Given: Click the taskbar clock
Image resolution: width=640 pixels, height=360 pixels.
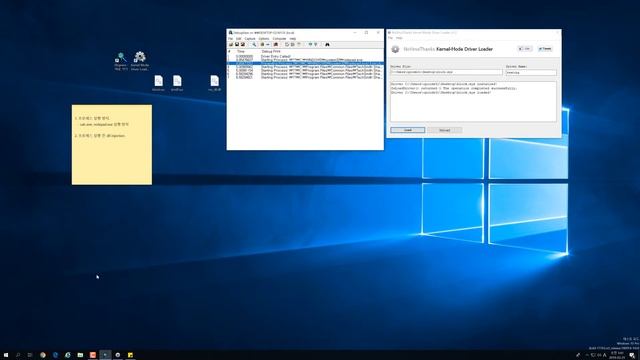Looking at the screenshot, I should tap(617, 355).
